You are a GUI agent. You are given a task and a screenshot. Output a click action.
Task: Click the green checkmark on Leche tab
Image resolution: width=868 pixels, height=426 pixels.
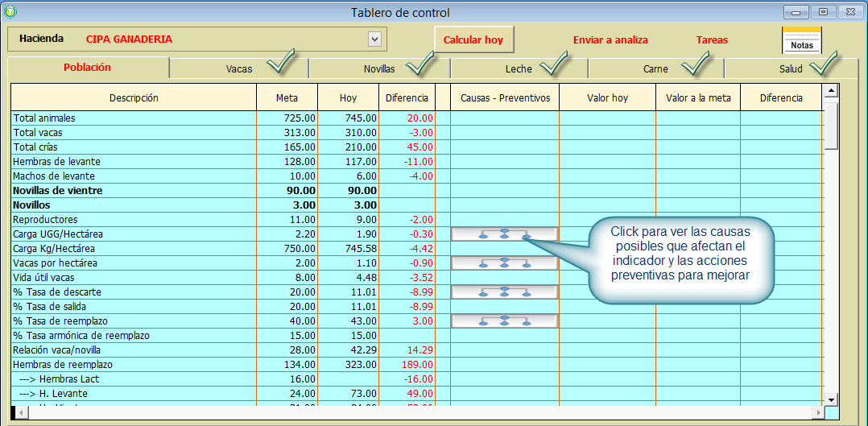click(x=552, y=64)
